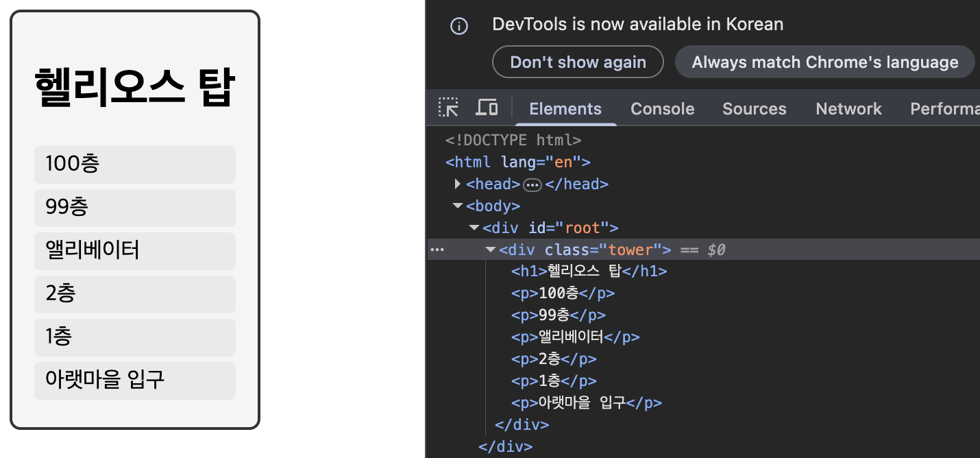Viewport: 980px width, 458px height.
Task: Open the Sources tab
Action: point(755,109)
